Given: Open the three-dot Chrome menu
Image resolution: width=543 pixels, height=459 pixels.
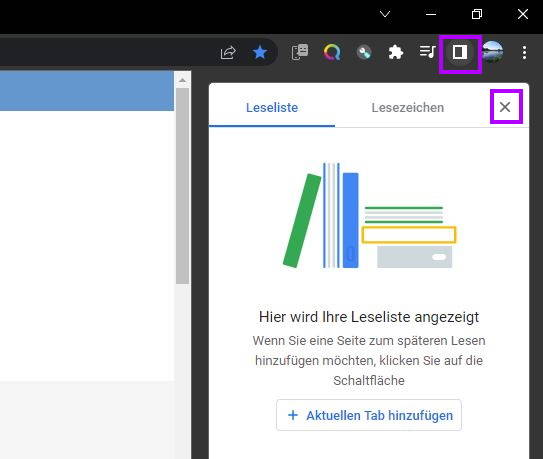Looking at the screenshot, I should tap(524, 53).
